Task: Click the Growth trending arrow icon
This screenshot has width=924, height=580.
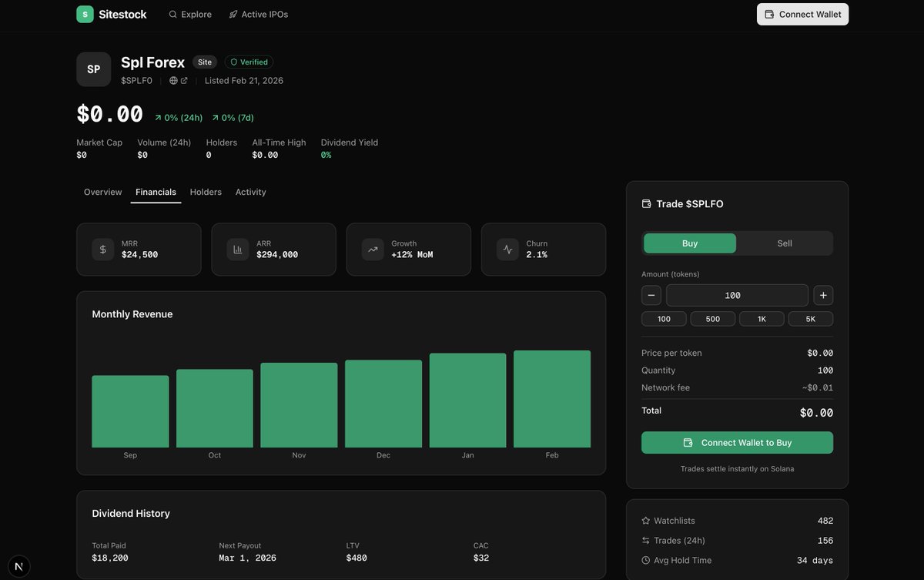Action: click(x=373, y=250)
